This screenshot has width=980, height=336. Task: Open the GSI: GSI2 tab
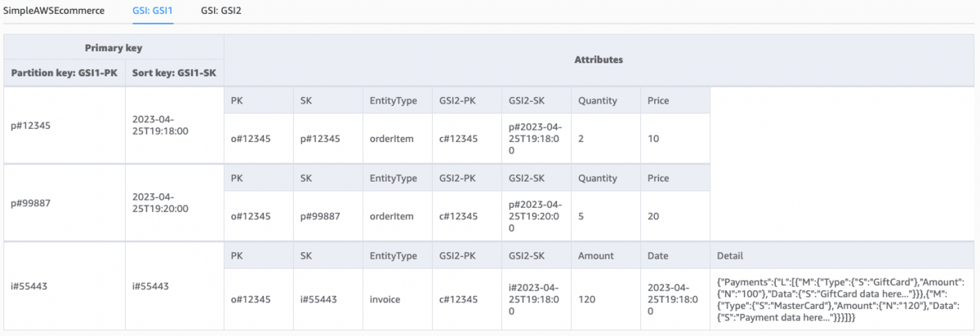tap(220, 11)
